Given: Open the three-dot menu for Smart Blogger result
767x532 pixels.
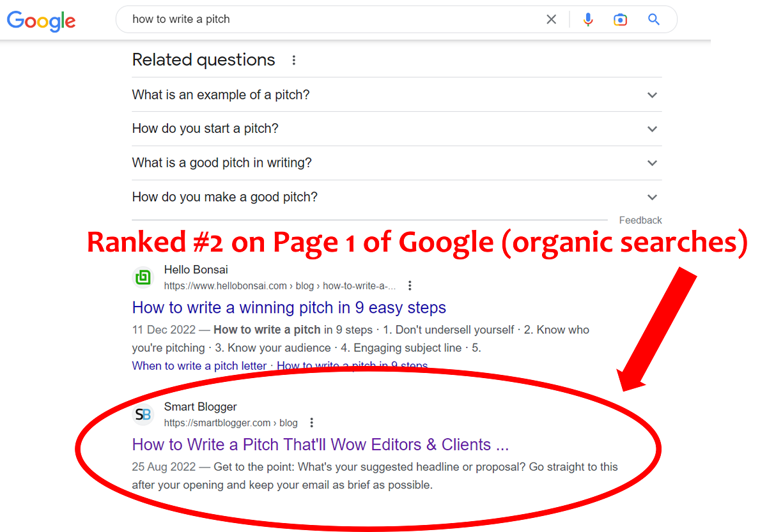Looking at the screenshot, I should pyautogui.click(x=312, y=423).
